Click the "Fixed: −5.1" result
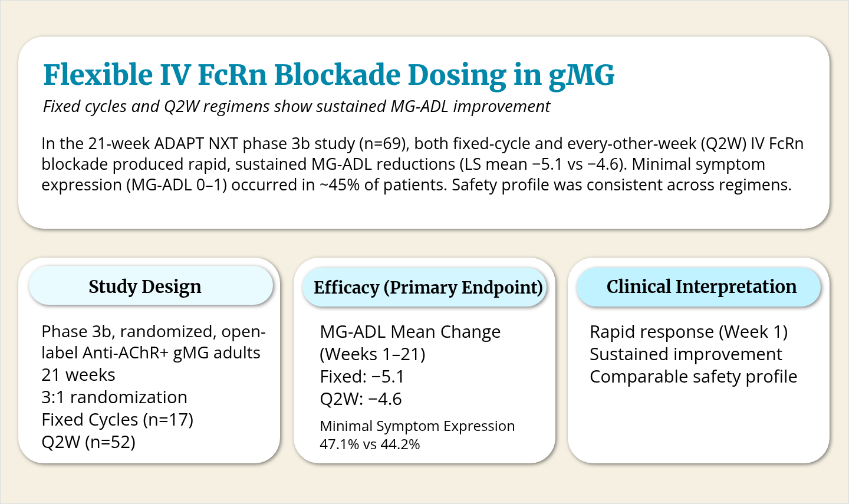Image resolution: width=849 pixels, height=504 pixels. point(362,377)
